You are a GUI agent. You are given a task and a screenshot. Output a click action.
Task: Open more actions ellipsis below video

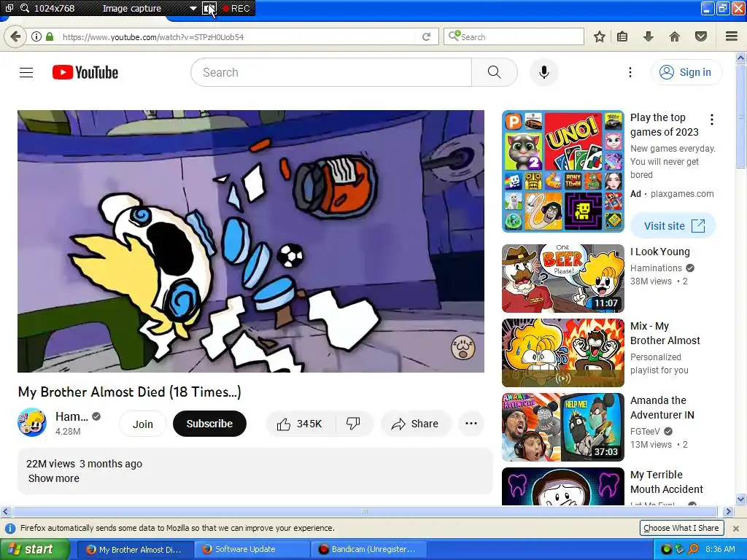(471, 424)
